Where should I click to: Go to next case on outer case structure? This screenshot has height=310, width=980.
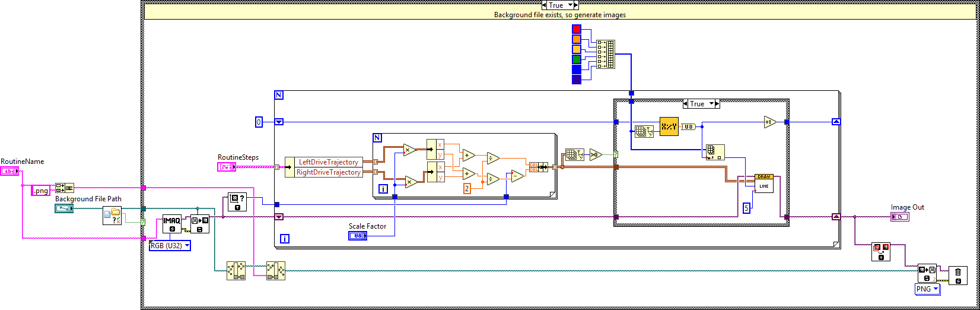point(574,5)
